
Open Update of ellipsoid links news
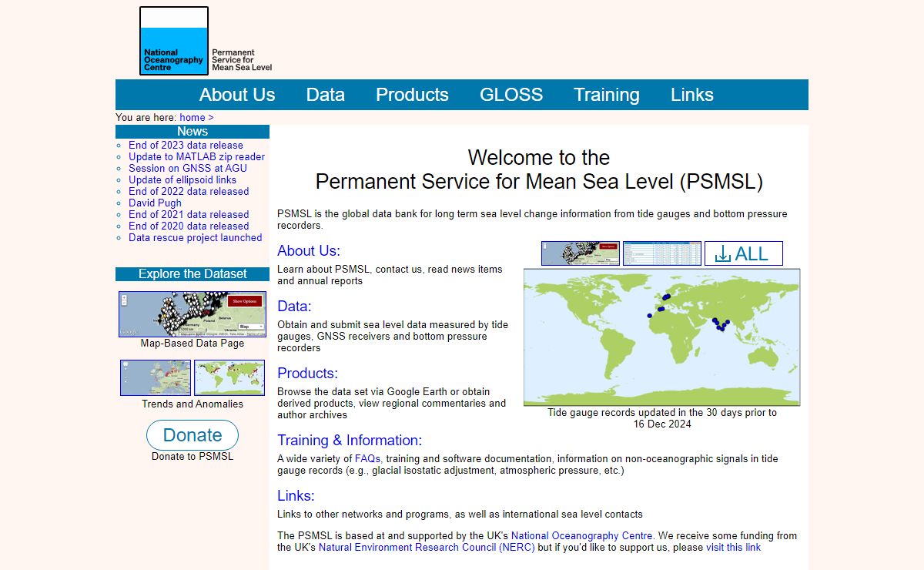[182, 179]
